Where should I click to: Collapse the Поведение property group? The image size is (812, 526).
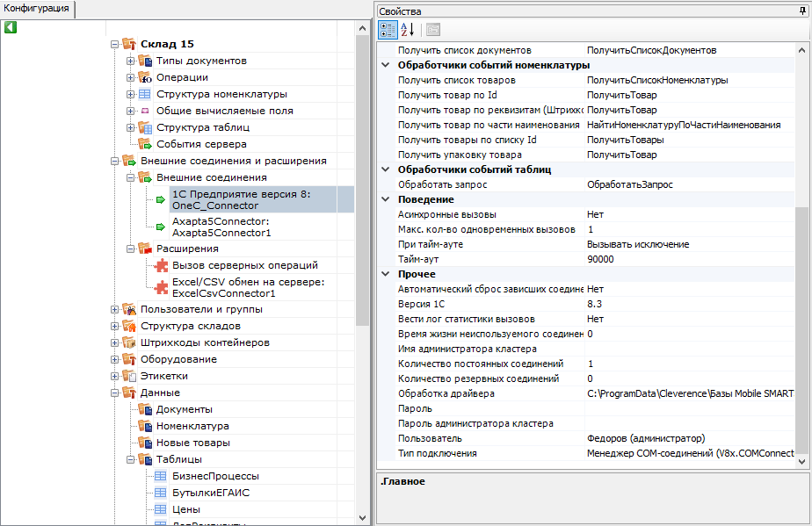click(385, 199)
